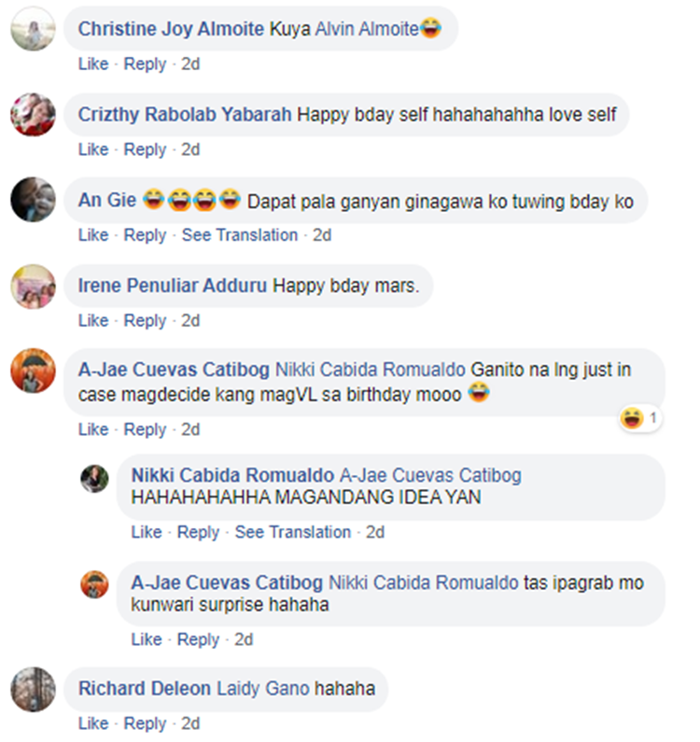Open Christine Joy Almoite's profile picture
This screenshot has height=742, width=700.
(33, 29)
